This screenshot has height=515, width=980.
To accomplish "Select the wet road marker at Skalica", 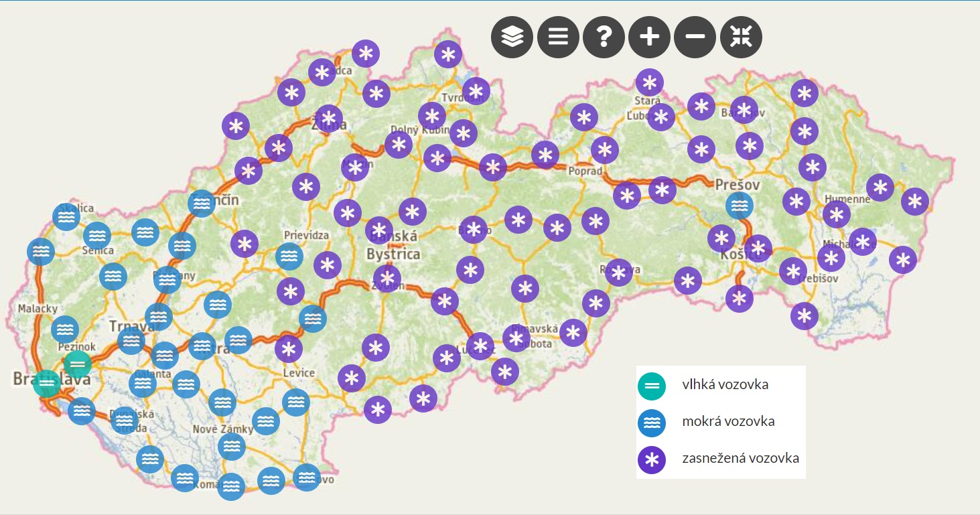I will [66, 217].
